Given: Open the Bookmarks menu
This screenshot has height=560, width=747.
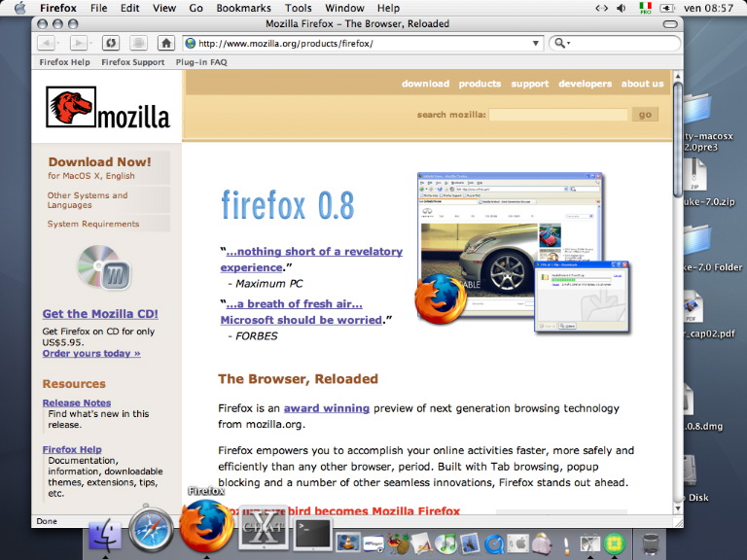Looking at the screenshot, I should pos(244,8).
